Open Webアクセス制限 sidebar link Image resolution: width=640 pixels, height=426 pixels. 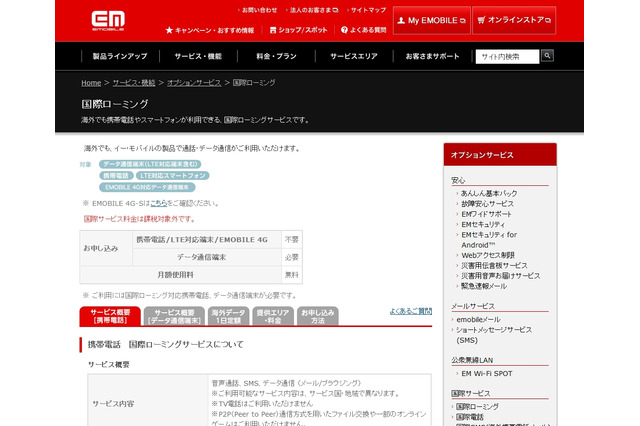click(x=488, y=255)
